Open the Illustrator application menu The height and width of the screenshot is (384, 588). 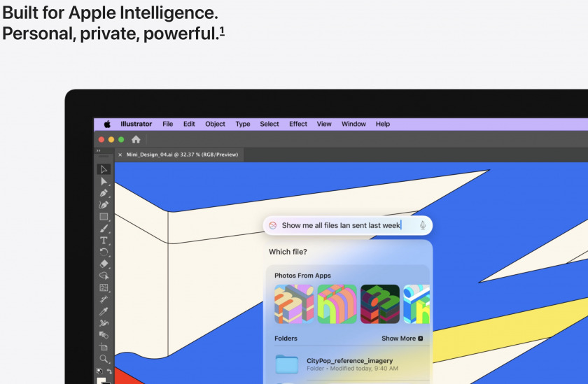(x=136, y=124)
